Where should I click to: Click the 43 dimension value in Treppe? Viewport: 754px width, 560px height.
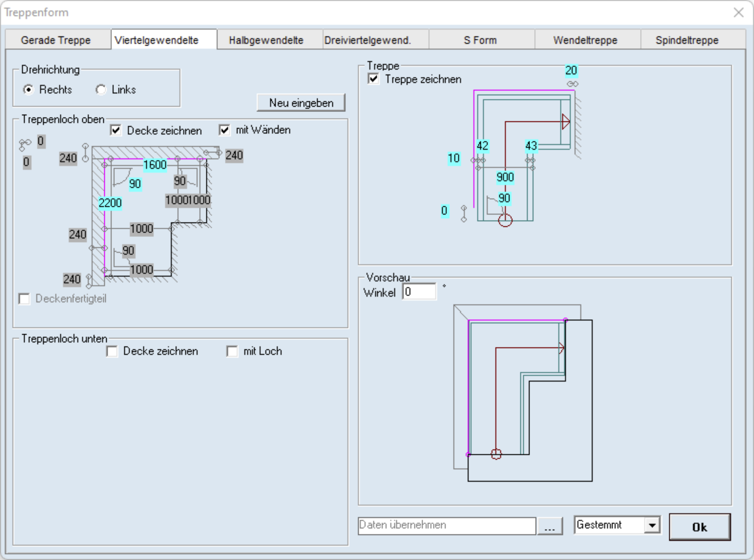pyautogui.click(x=531, y=146)
